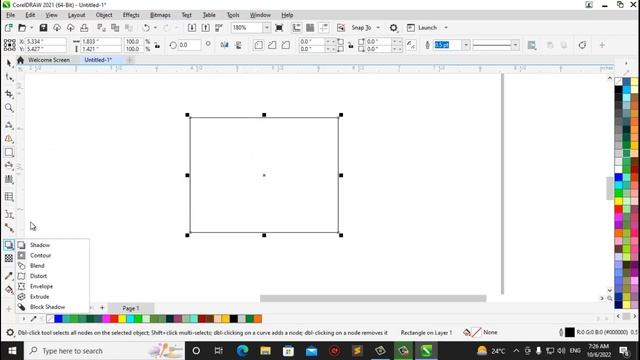This screenshot has height=360, width=640.
Task: Click the Full-screen preview icon
Action: 279,28
